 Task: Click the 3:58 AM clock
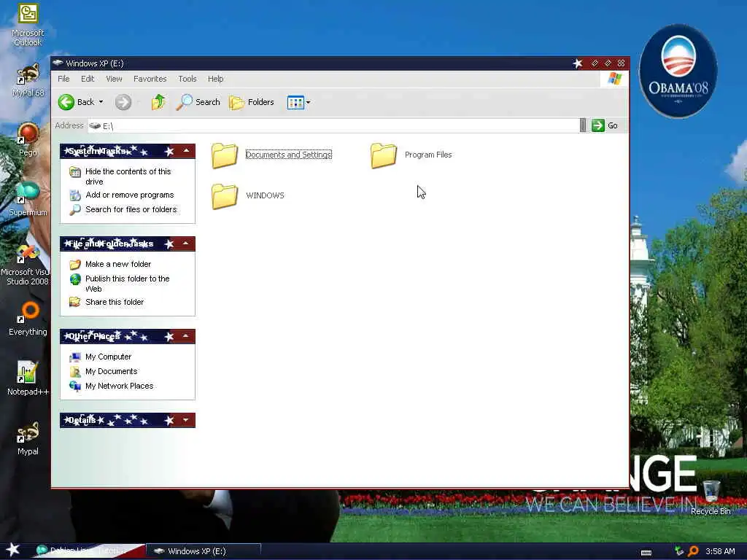coord(720,551)
